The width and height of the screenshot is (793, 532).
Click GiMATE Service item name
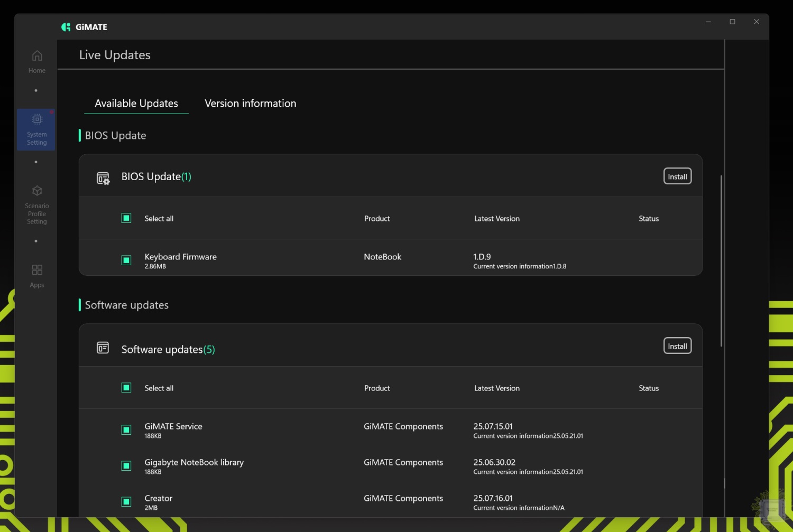tap(173, 426)
